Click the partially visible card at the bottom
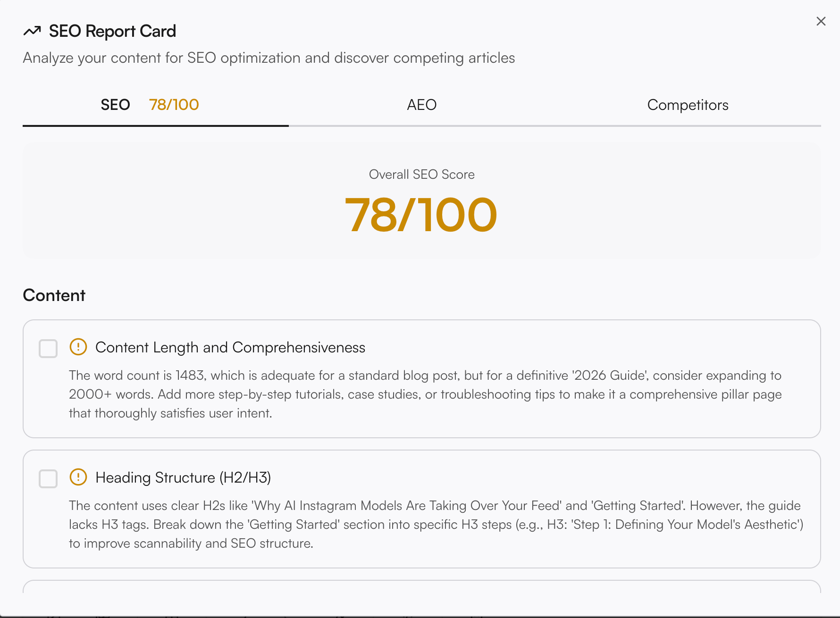Image resolution: width=840 pixels, height=618 pixels. point(422,586)
